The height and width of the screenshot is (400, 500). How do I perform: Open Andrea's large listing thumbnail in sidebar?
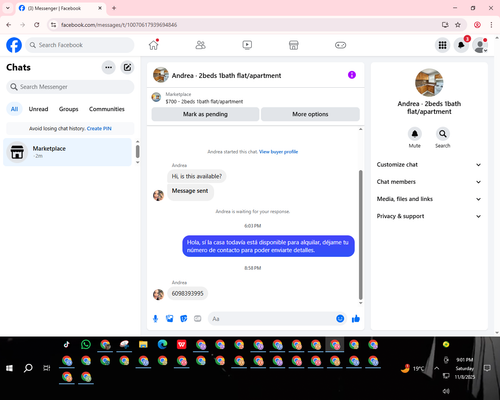point(429,82)
